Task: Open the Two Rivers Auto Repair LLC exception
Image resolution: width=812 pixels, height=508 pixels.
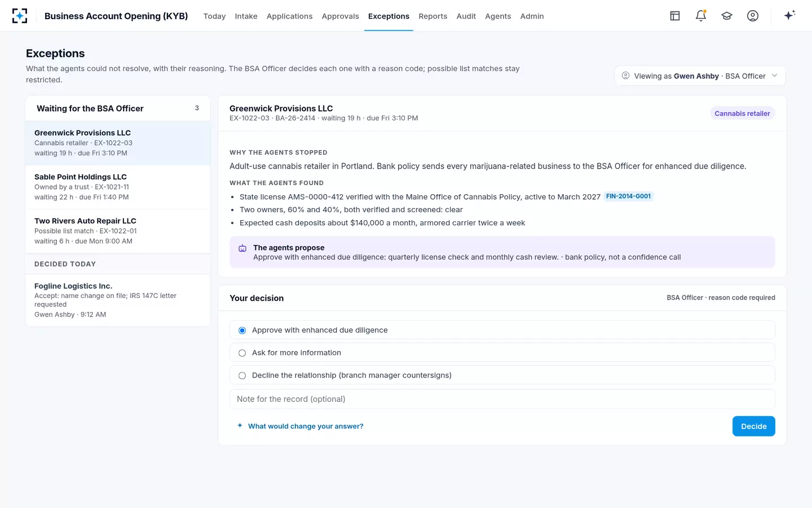Action: pyautogui.click(x=118, y=231)
